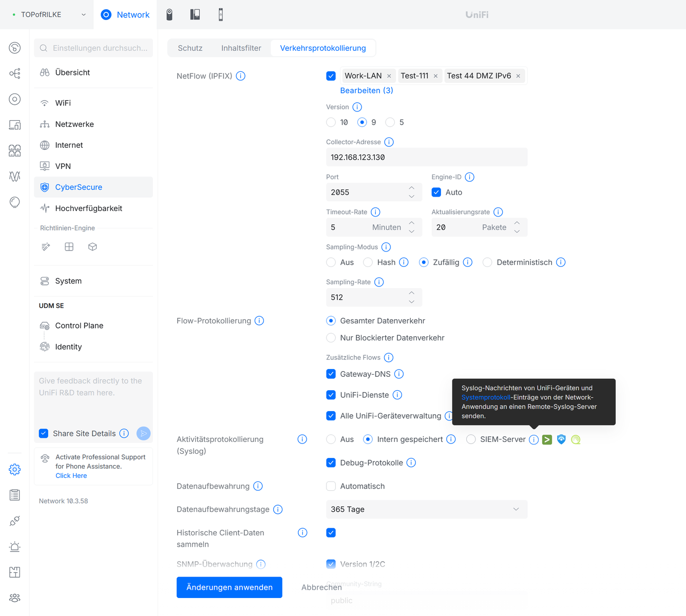The width and height of the screenshot is (686, 616).
Task: Remove the Test 44 DMZ IPv6 tag
Action: (518, 76)
